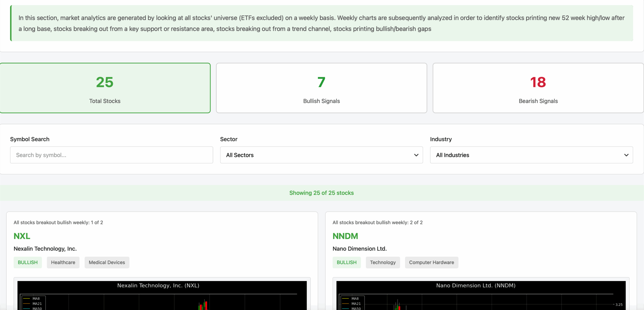Click the Healthcare sector tag
644x310 pixels.
(63, 262)
